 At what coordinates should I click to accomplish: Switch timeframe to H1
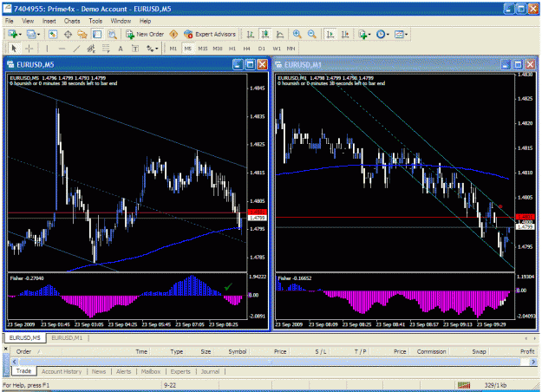[x=232, y=49]
